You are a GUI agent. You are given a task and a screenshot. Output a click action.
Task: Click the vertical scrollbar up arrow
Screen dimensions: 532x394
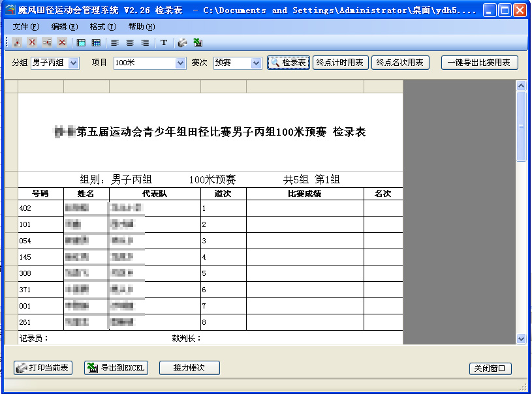521,86
